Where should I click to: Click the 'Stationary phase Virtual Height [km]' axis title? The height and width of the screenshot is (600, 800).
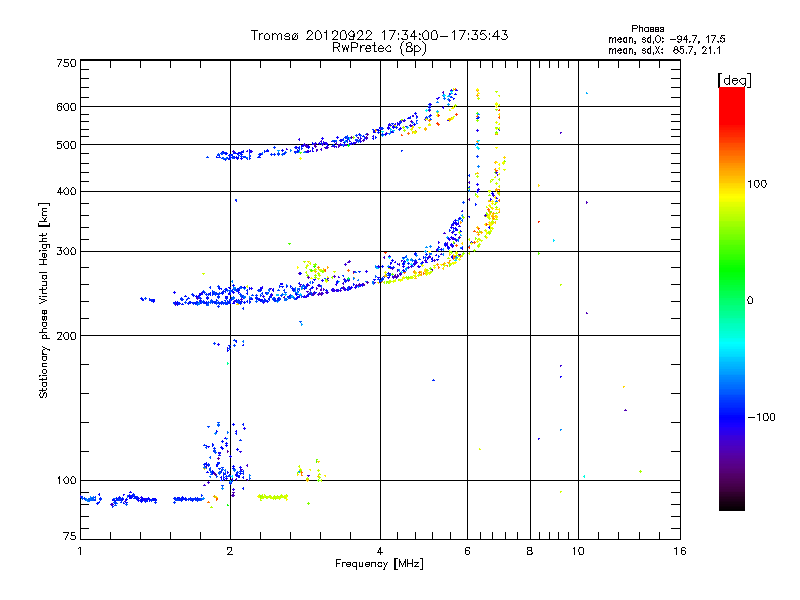(44, 300)
